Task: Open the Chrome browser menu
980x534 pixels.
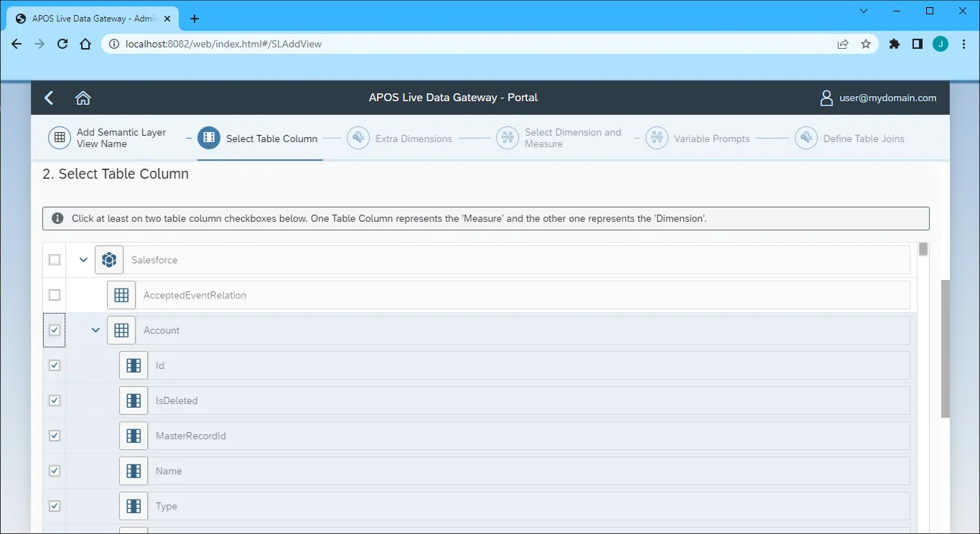Action: point(964,44)
